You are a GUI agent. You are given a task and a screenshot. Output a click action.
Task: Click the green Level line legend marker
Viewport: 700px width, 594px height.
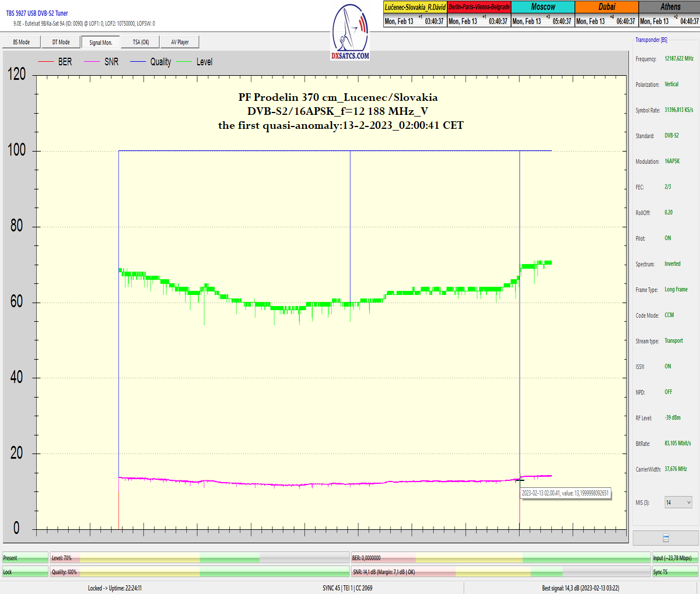point(184,62)
